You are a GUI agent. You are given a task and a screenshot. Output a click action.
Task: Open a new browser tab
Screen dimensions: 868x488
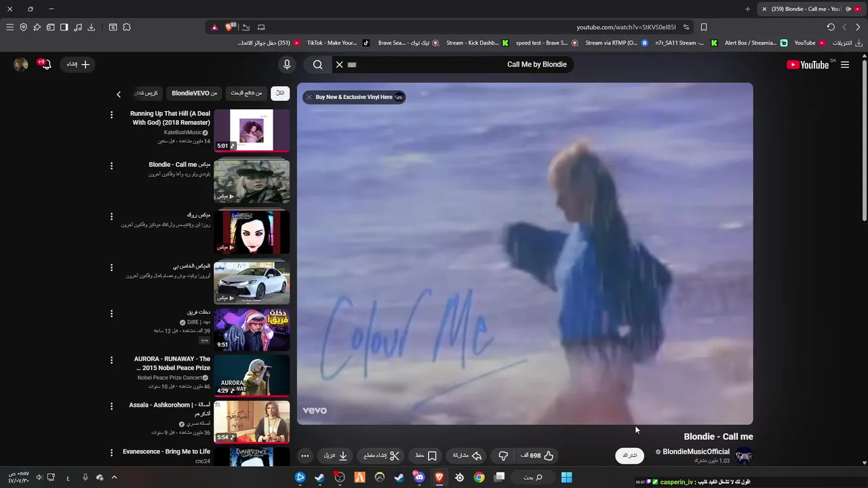click(x=747, y=9)
